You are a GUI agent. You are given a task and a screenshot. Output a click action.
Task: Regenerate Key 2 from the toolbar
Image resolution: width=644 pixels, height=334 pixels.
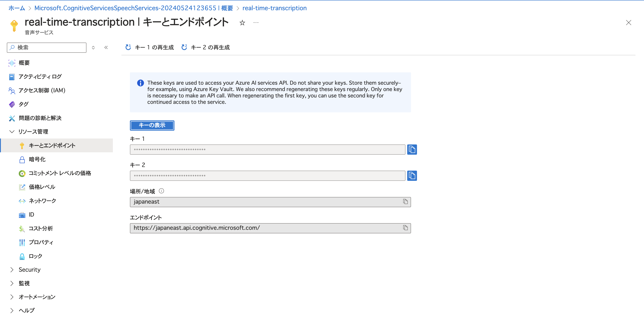206,47
